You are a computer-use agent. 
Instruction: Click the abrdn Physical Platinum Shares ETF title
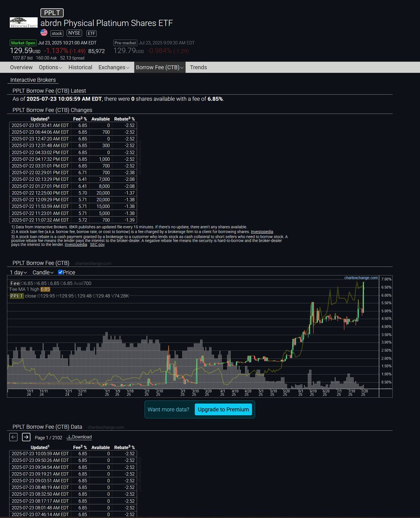pos(107,23)
